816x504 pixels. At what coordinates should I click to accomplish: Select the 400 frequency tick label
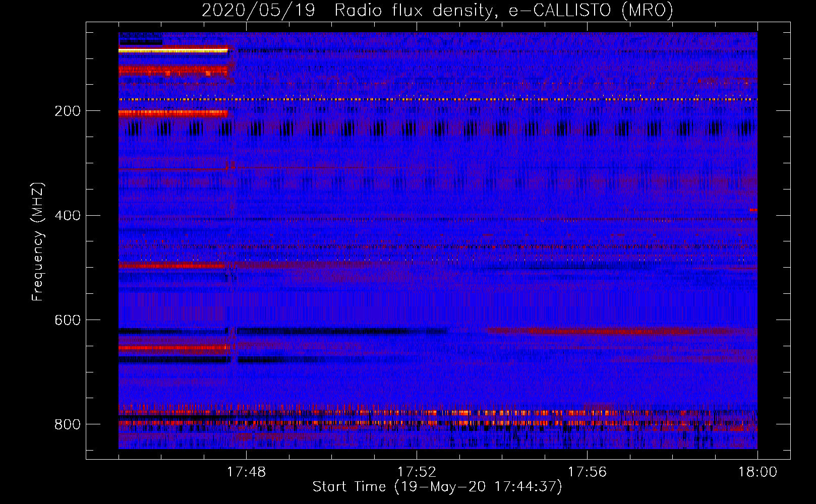[x=68, y=216]
